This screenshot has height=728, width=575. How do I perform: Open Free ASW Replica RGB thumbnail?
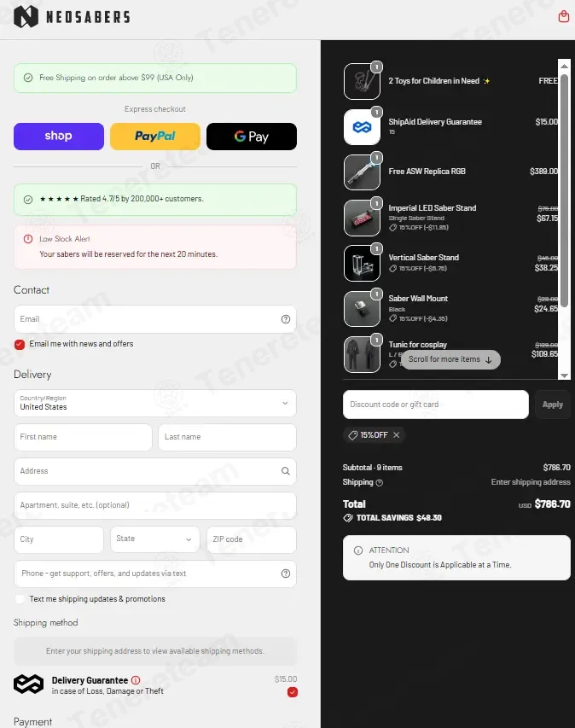(x=362, y=172)
